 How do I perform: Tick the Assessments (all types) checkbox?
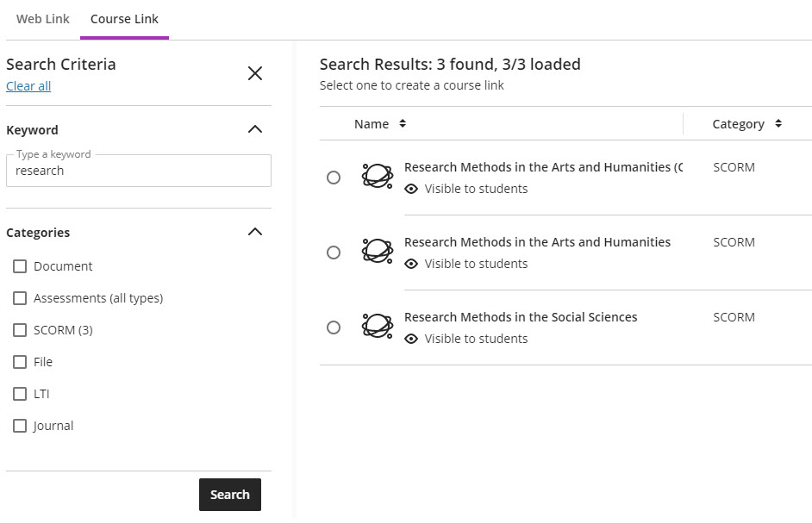(x=20, y=298)
